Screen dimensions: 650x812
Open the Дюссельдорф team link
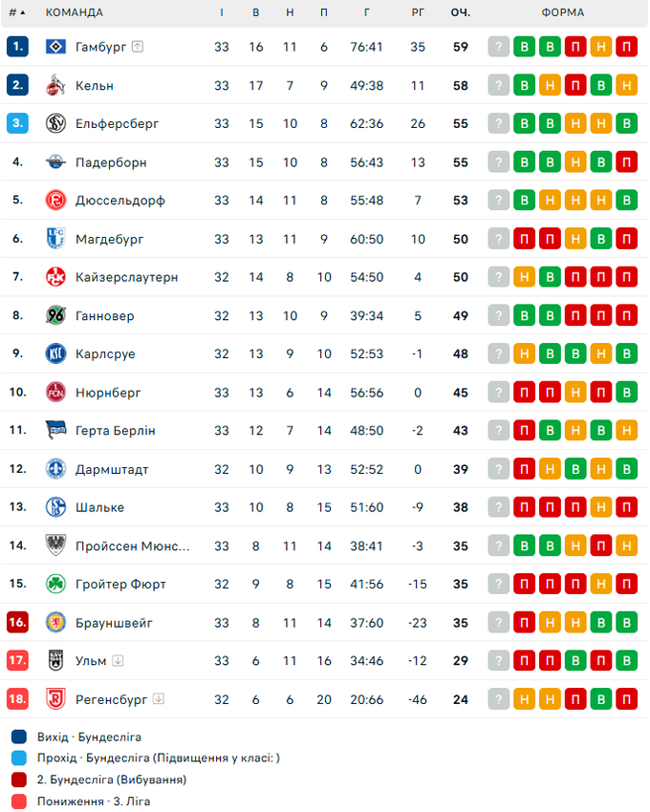coord(119,201)
